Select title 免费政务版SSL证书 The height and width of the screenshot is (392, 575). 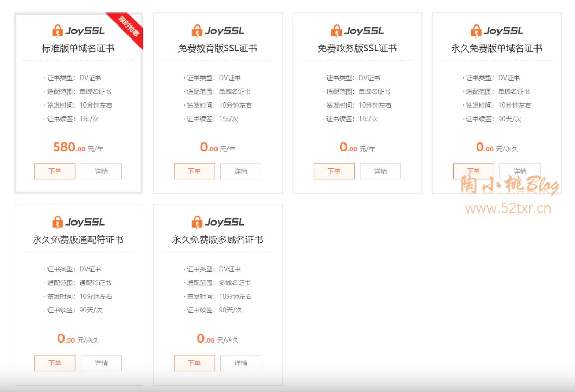point(357,48)
